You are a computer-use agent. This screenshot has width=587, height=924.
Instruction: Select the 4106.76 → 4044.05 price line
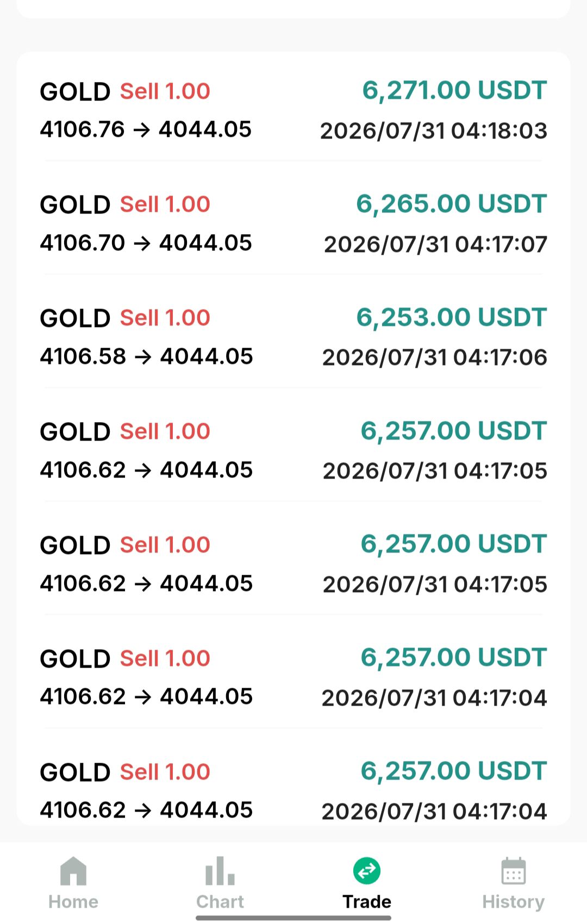point(146,129)
